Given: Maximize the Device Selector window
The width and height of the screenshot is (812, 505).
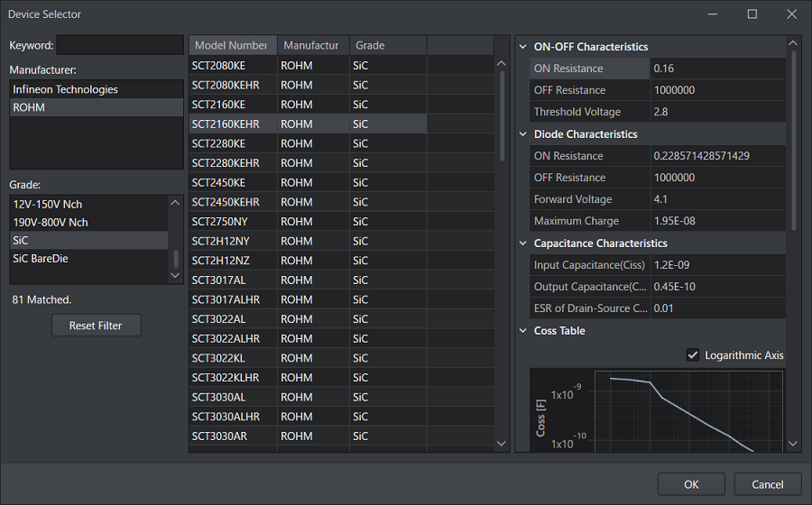Looking at the screenshot, I should coord(752,14).
